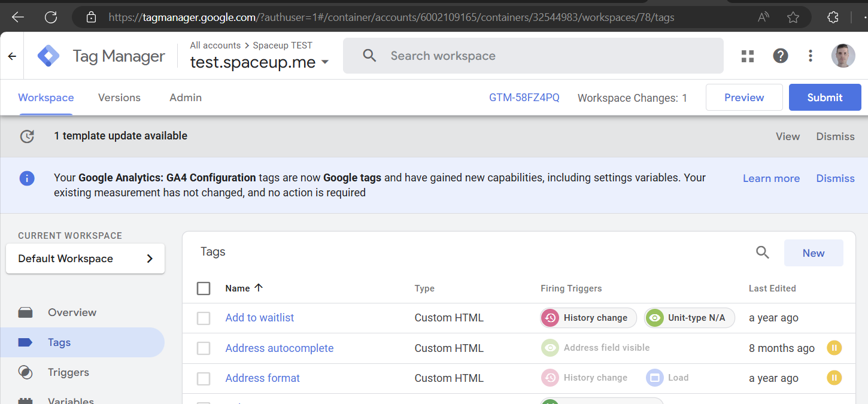Bookmark this page with the star icon
This screenshot has height=404, width=868.
pyautogui.click(x=793, y=17)
